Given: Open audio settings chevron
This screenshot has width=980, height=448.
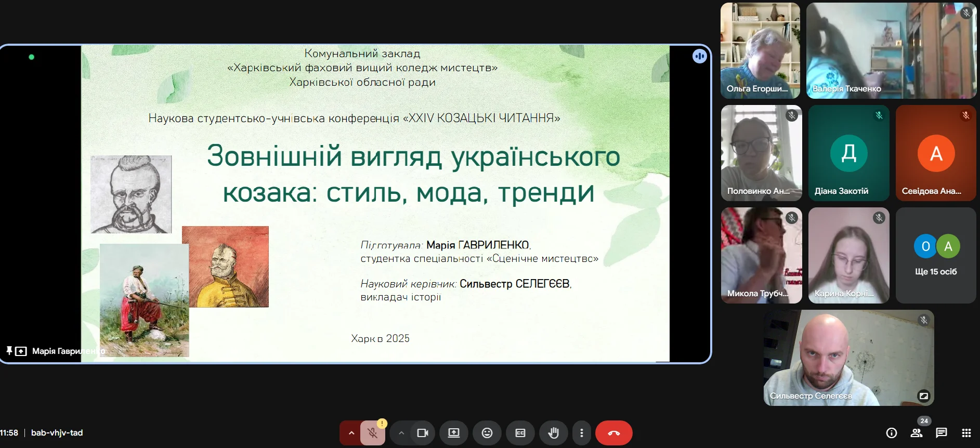Looking at the screenshot, I should tap(351, 433).
